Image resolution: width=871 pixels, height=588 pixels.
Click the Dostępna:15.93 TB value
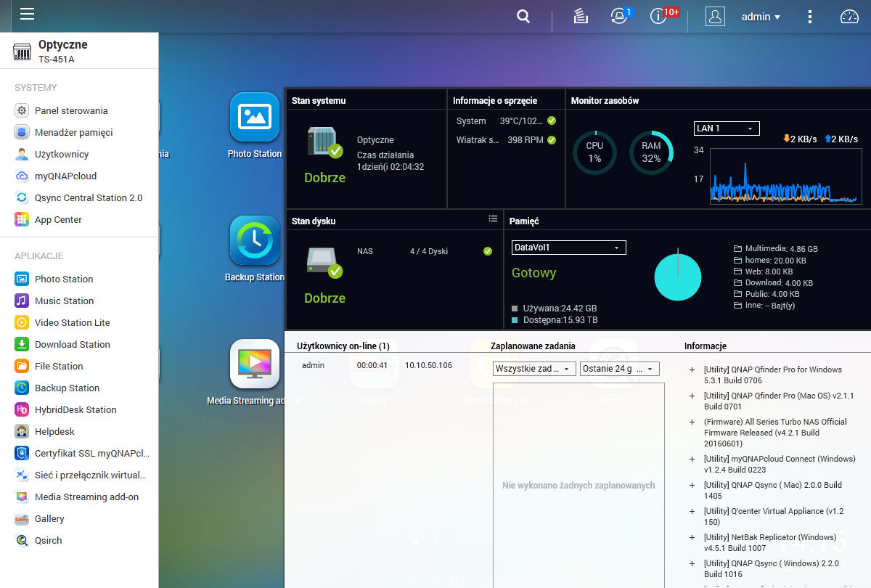tap(560, 320)
